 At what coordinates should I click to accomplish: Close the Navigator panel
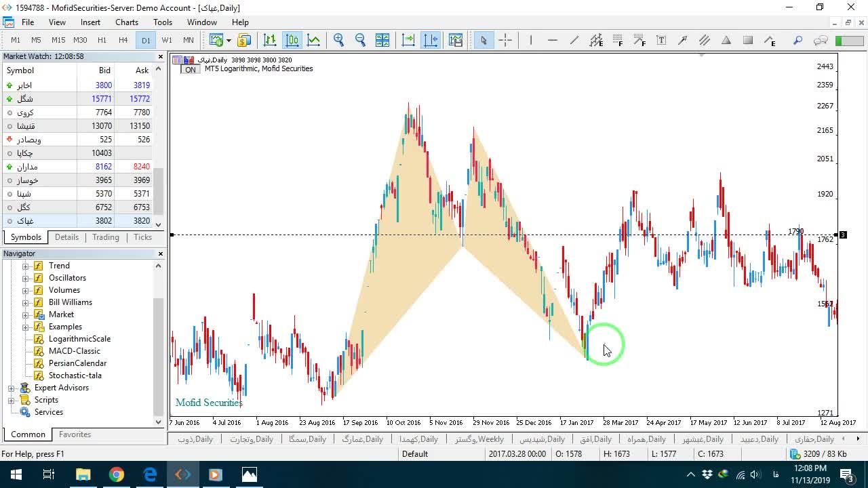click(161, 253)
